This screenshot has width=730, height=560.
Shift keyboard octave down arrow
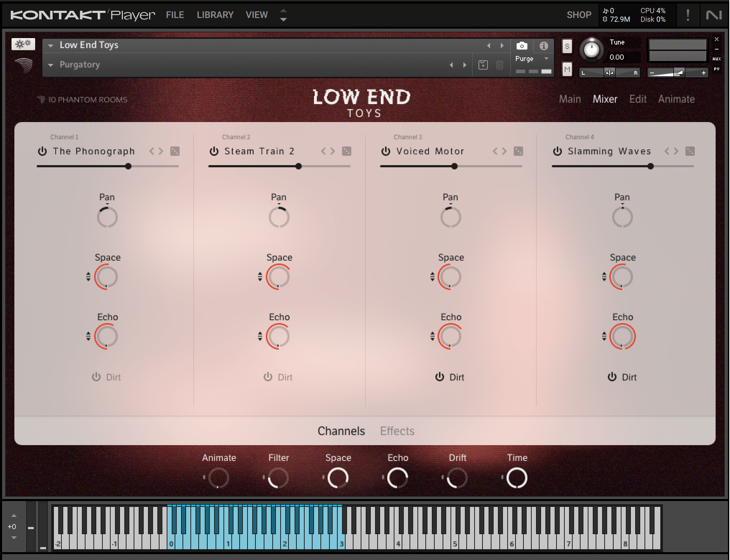click(14, 538)
